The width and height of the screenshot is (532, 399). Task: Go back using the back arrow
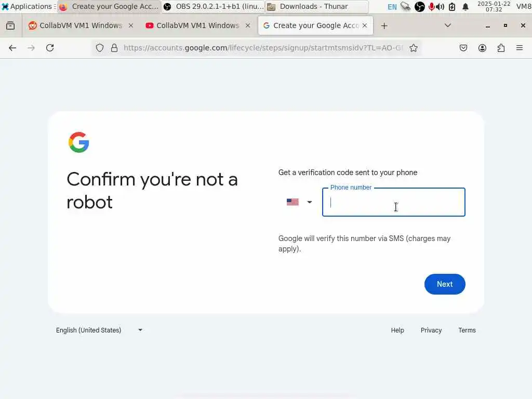coord(12,48)
